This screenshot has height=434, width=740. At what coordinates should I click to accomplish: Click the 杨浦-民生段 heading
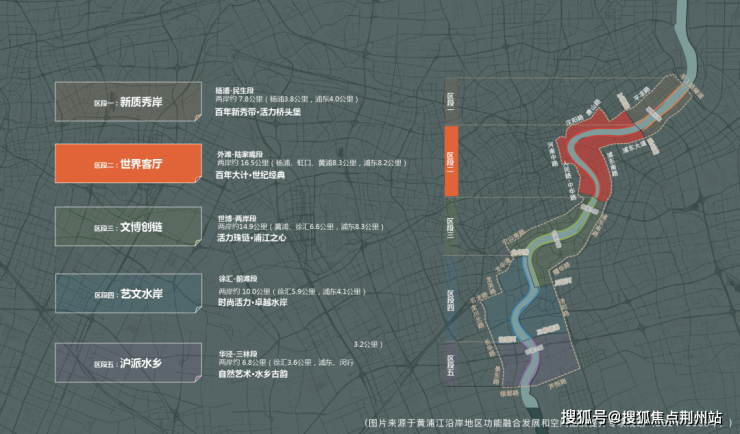235,91
